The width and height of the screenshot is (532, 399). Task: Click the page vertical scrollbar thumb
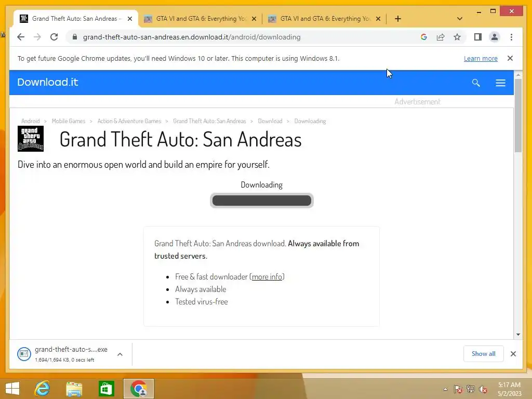click(518, 116)
